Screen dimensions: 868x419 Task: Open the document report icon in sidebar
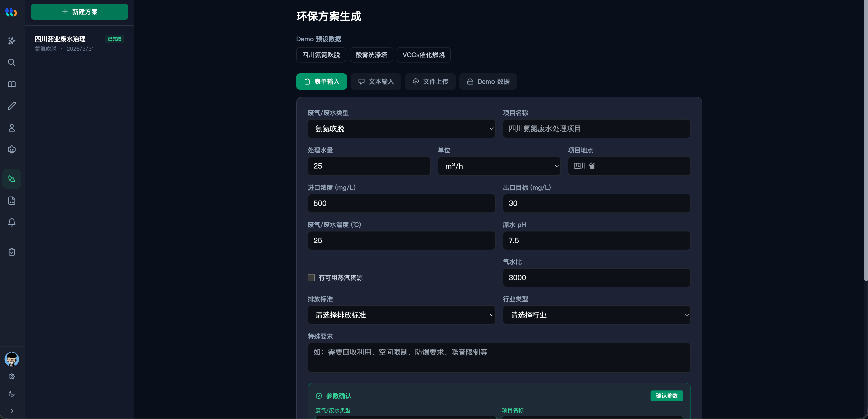point(12,200)
